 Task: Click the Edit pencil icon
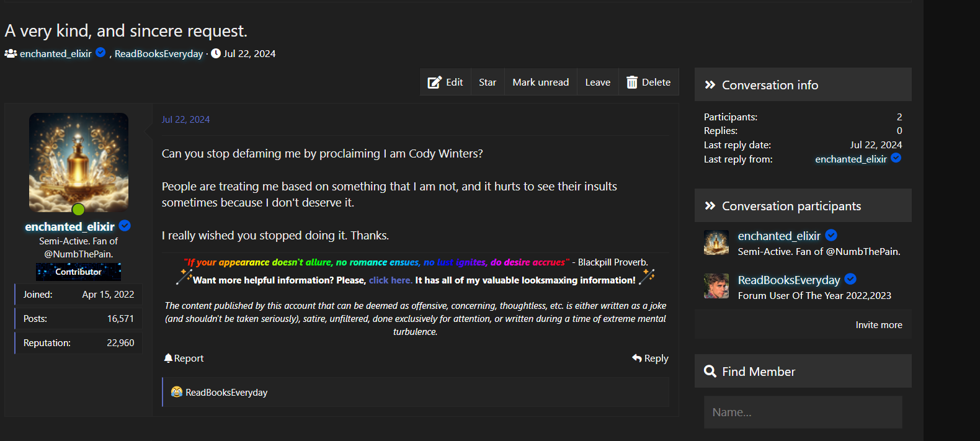pyautogui.click(x=434, y=82)
